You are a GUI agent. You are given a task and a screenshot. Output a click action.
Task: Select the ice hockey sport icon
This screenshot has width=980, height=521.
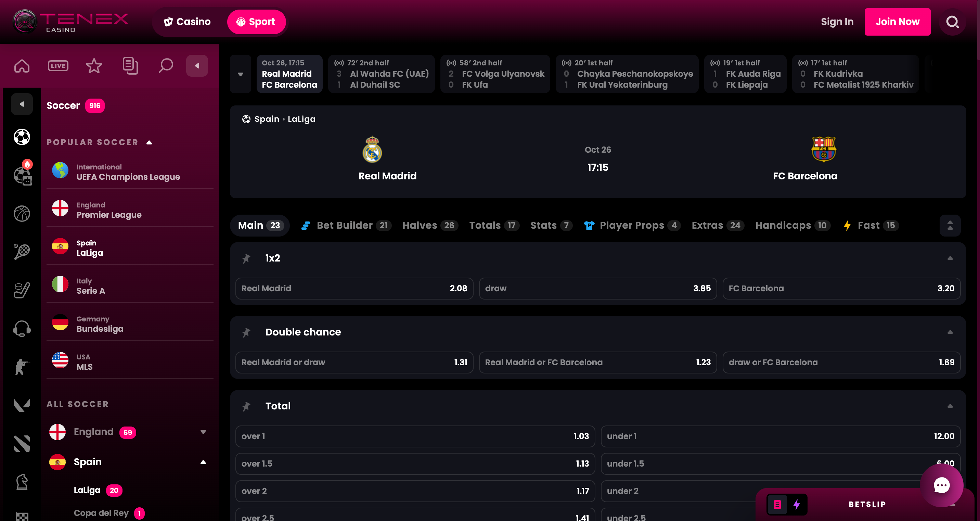[22, 290]
